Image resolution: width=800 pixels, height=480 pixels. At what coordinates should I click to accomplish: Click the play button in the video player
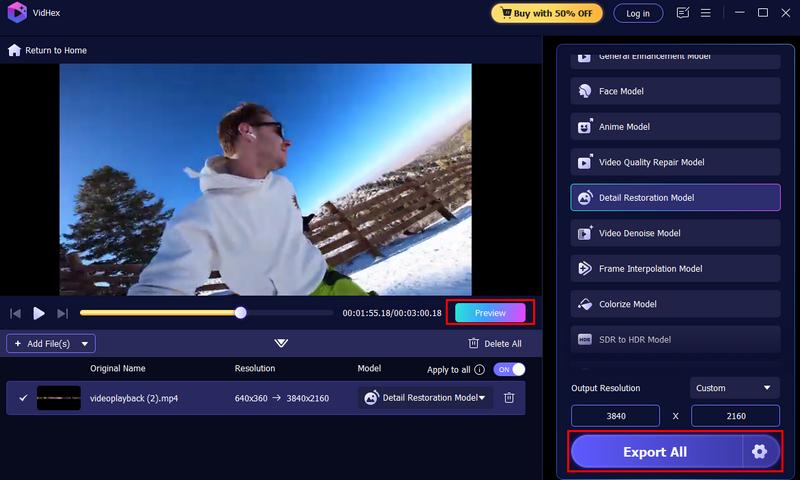coord(39,313)
